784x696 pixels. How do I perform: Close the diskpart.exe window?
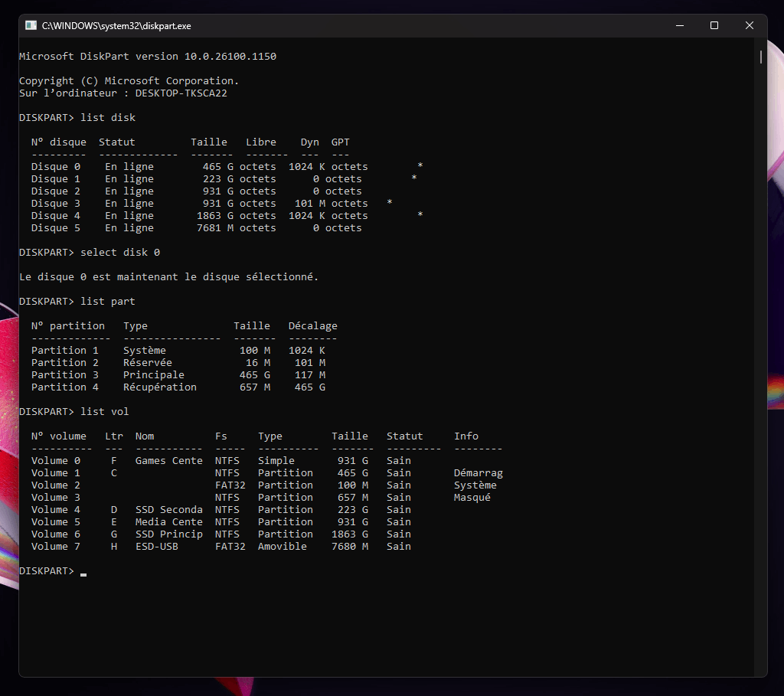pos(749,25)
